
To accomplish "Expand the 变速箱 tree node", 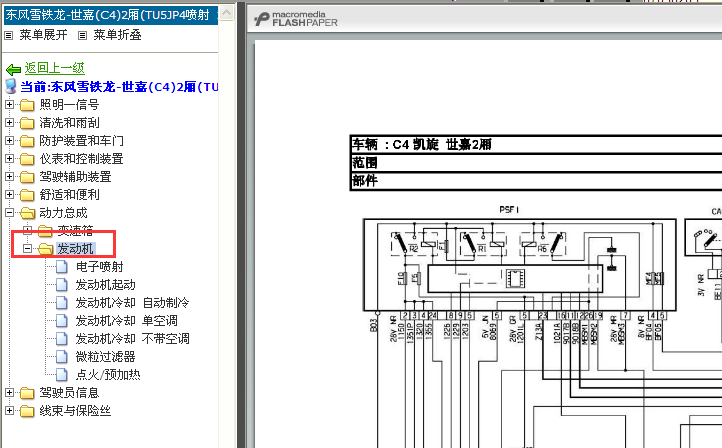I will pos(27,230).
